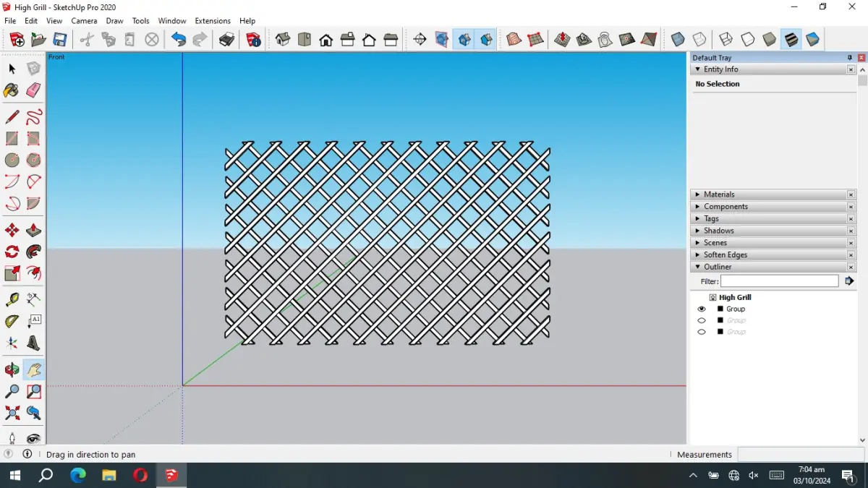The image size is (868, 488).
Task: Show the first hidden Group in Outliner
Action: pyautogui.click(x=702, y=320)
